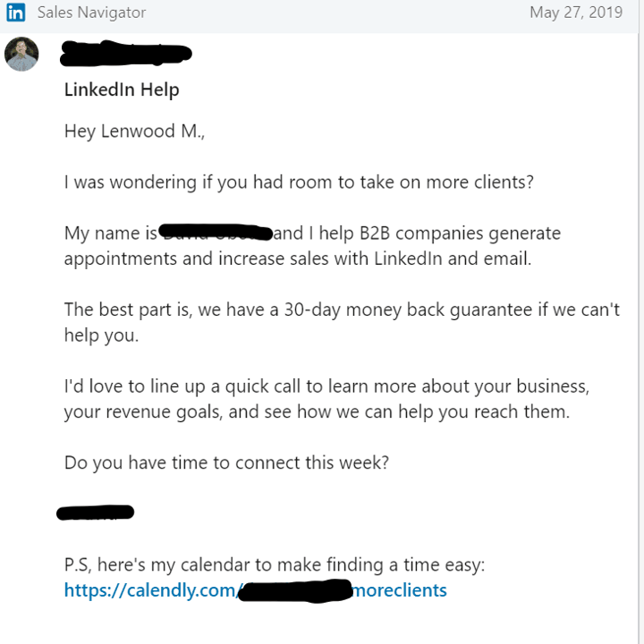Select Do you have time to connect question

pos(226,463)
